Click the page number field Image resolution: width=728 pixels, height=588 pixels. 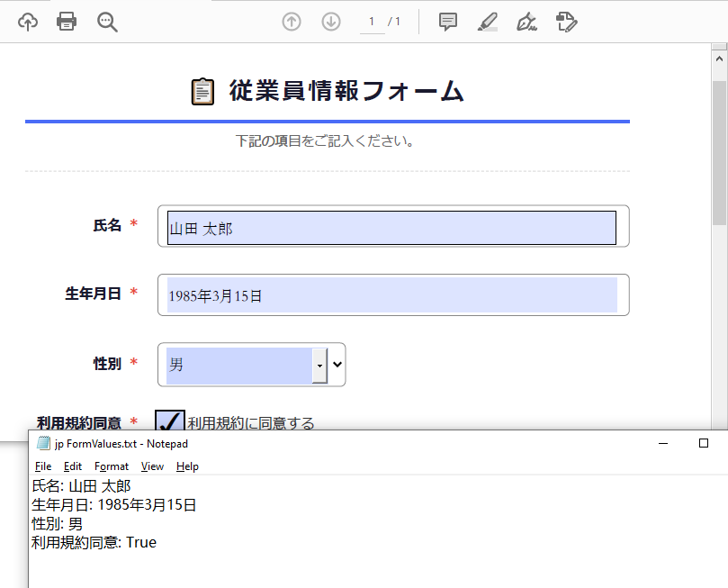coord(372,22)
